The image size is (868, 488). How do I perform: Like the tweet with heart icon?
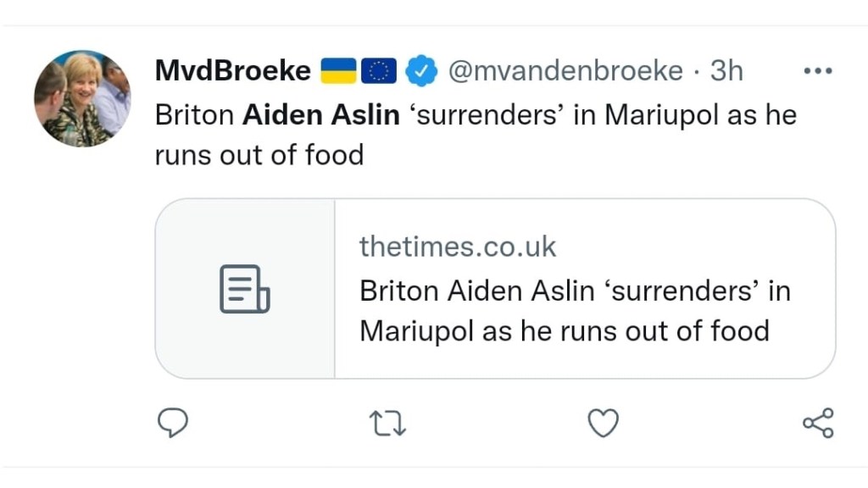(604, 423)
